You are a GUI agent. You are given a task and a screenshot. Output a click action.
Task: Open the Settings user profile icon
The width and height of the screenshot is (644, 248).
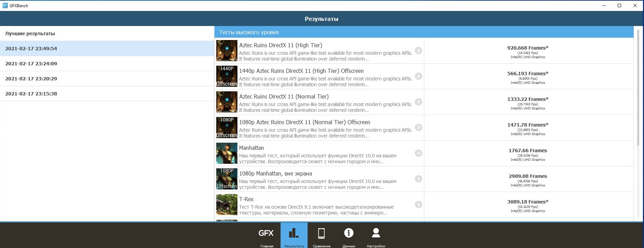[x=376, y=233]
